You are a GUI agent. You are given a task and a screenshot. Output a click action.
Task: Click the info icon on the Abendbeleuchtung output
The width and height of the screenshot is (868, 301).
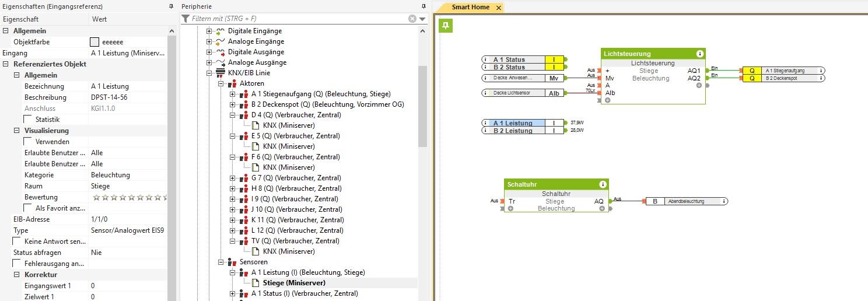click(x=724, y=201)
